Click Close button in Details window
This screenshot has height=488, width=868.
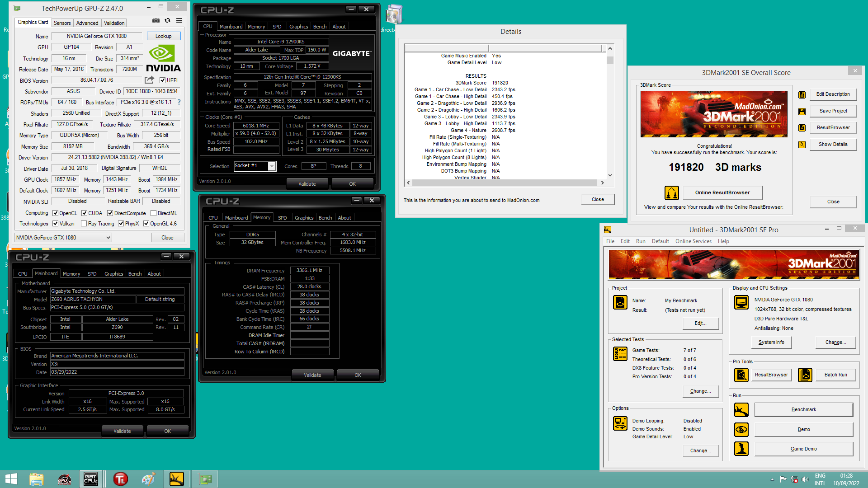[598, 199]
